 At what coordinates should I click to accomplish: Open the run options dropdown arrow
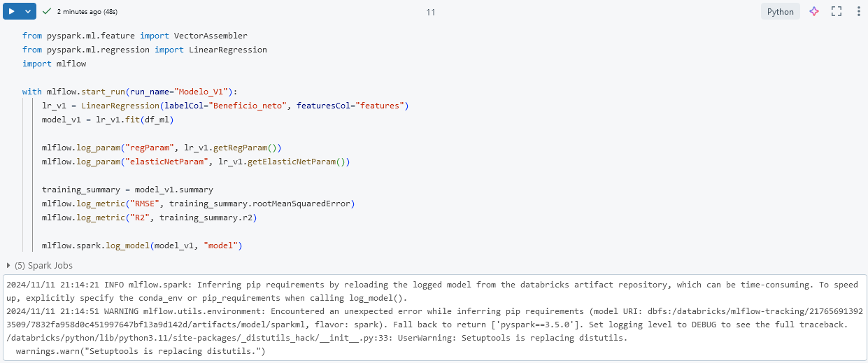(28, 11)
